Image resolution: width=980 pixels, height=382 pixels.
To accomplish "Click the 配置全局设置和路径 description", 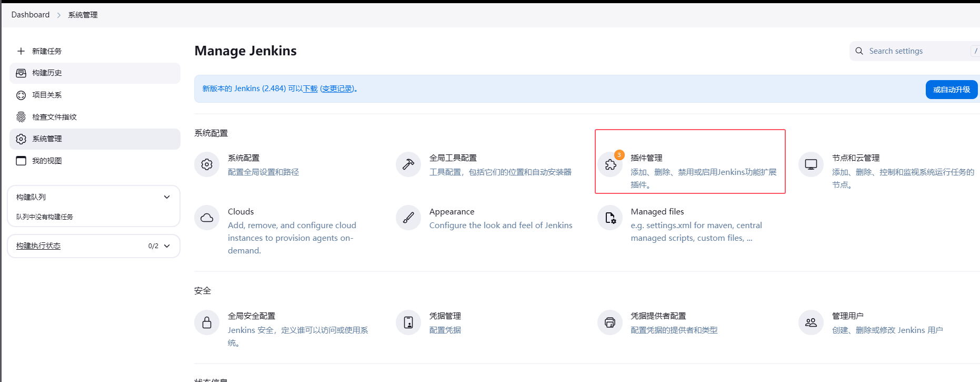I will tap(264, 172).
